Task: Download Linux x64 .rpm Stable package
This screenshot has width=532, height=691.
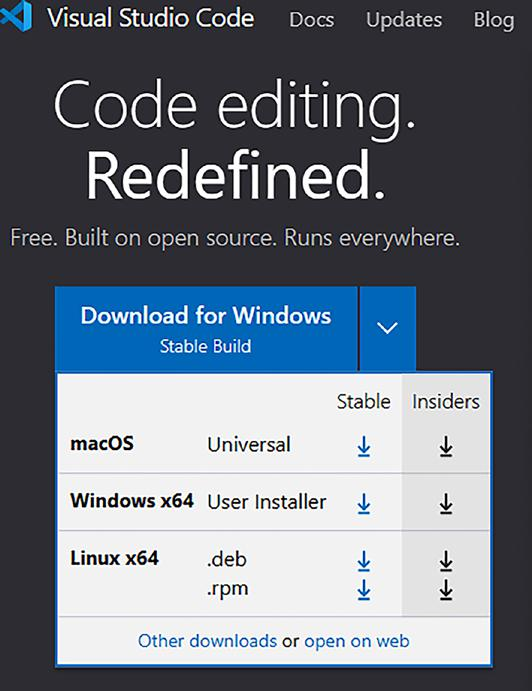Action: tap(364, 590)
